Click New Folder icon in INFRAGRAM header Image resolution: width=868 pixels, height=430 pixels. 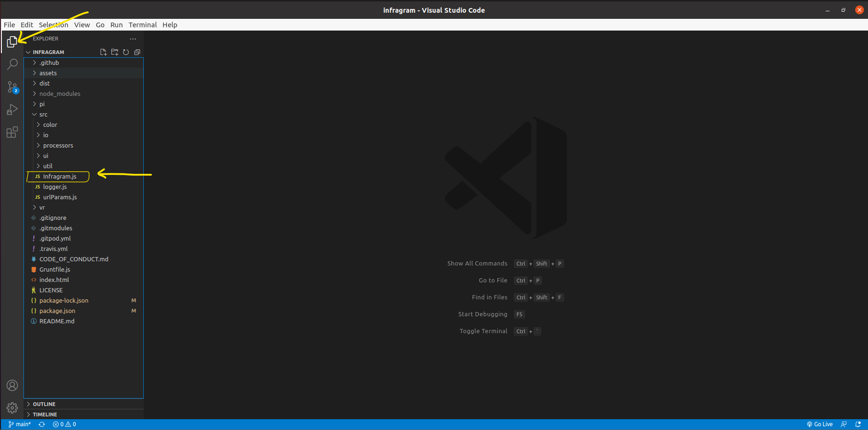click(x=115, y=52)
